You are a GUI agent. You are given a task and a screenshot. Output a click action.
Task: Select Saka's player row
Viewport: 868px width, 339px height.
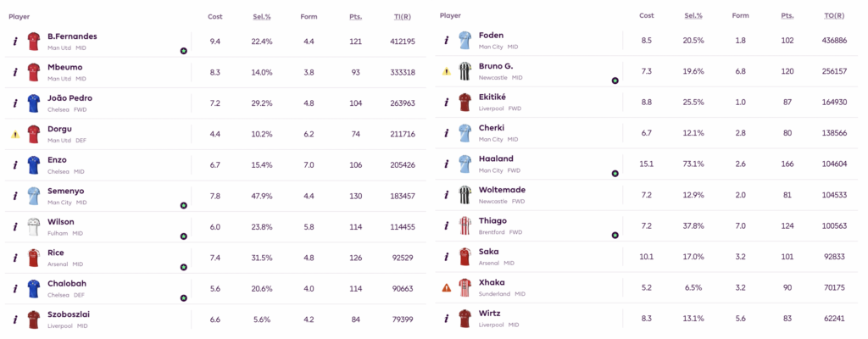pos(644,256)
